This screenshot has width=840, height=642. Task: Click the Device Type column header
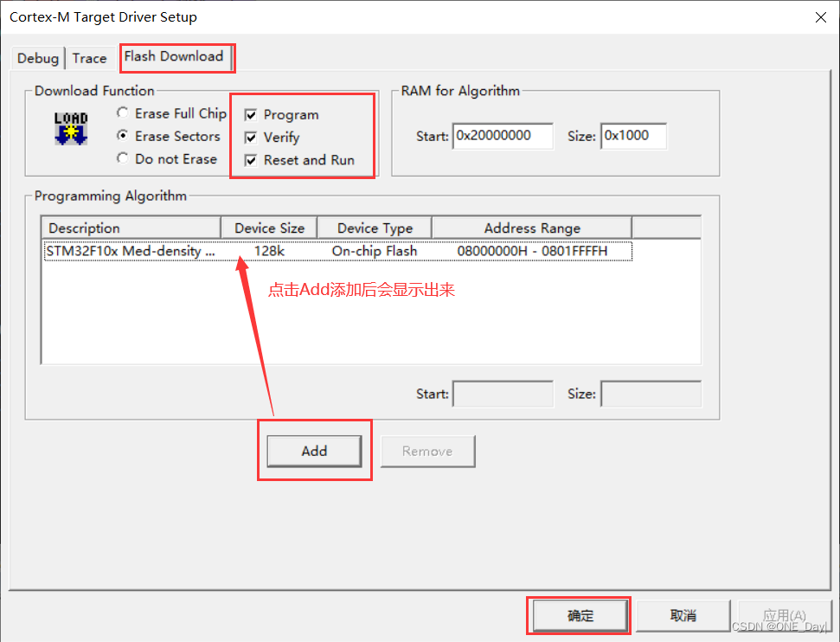pyautogui.click(x=375, y=228)
